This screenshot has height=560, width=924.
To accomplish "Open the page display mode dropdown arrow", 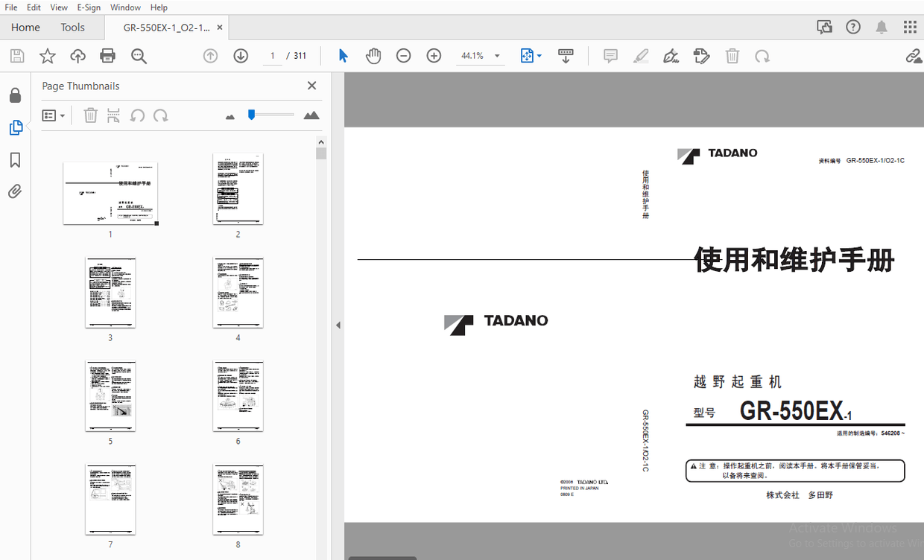I will pyautogui.click(x=539, y=55).
